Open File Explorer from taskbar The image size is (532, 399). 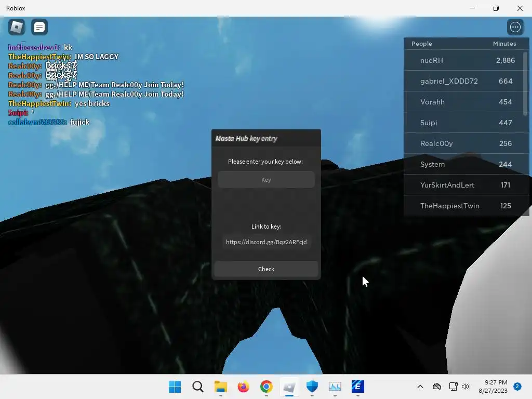(220, 387)
